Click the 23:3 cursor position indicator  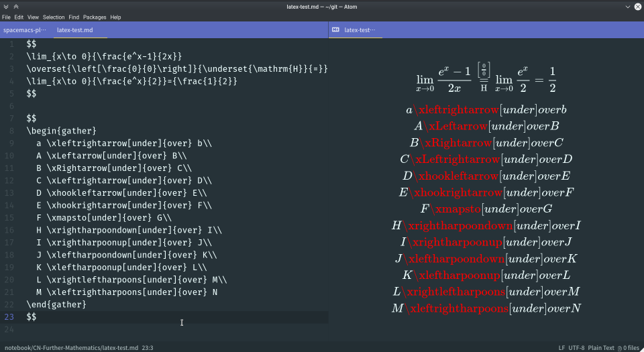click(x=148, y=348)
